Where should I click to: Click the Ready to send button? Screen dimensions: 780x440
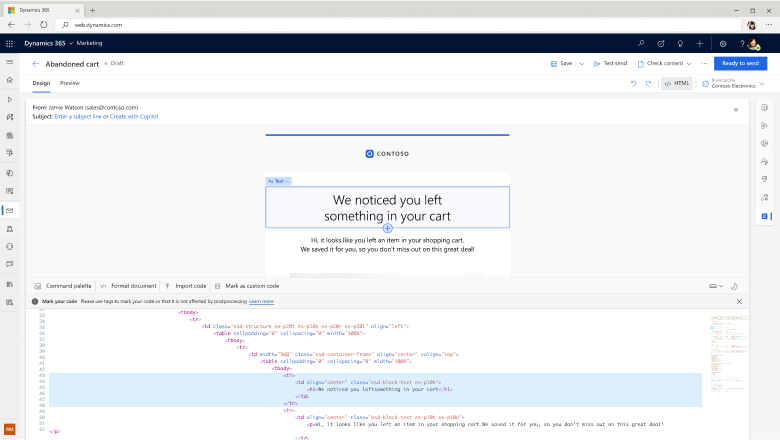pyautogui.click(x=740, y=63)
